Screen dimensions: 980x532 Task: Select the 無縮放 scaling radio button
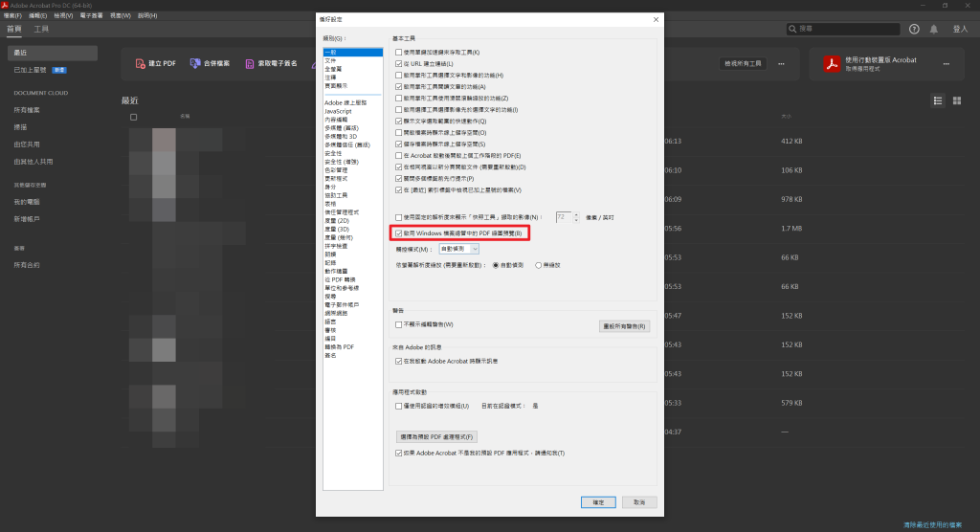538,266
